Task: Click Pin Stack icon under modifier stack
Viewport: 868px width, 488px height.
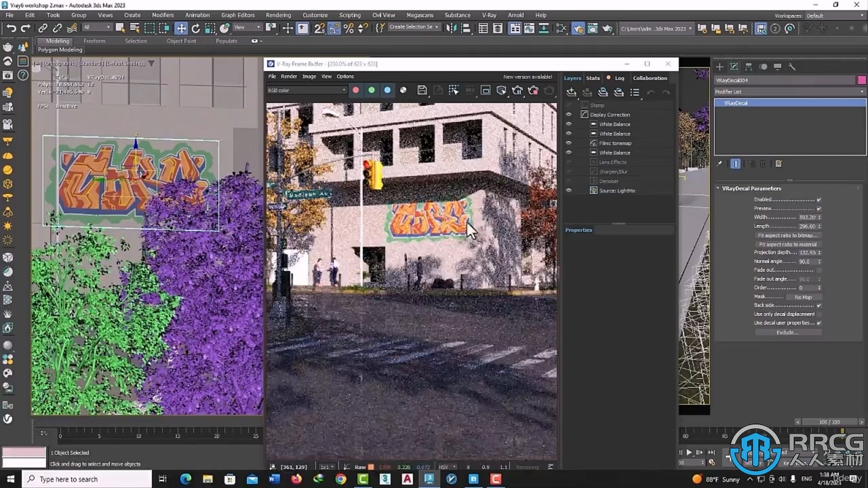Action: pos(720,163)
